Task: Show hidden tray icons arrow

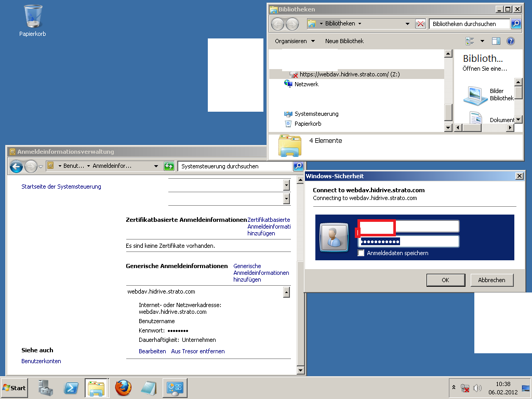Action: (x=454, y=387)
